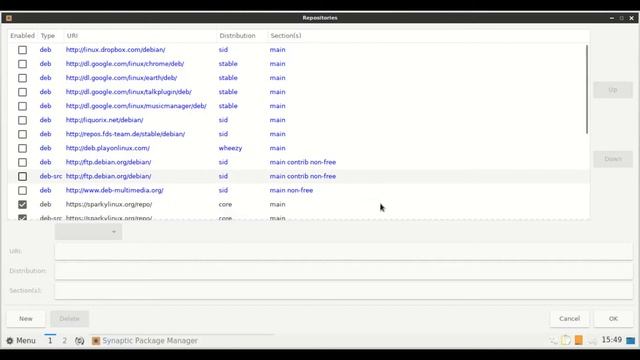The height and width of the screenshot is (360, 640).
Task: Click the repository list vertical scrollbar
Action: [587, 89]
